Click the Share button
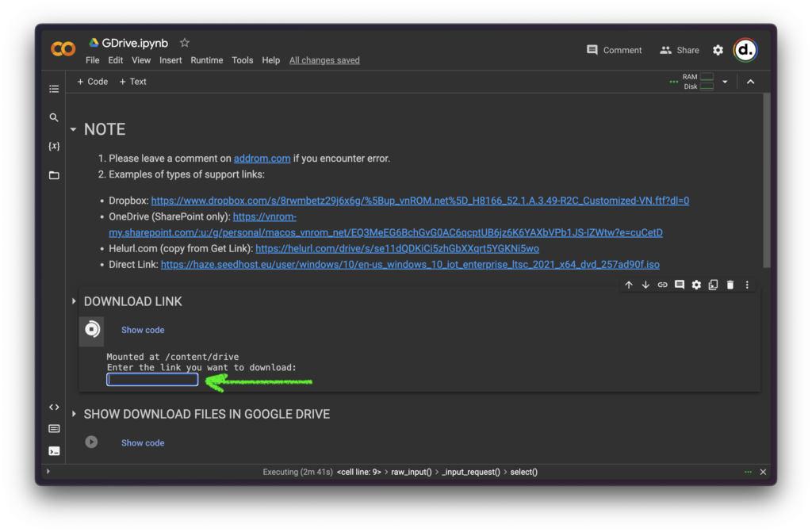The height and width of the screenshot is (532, 812). [x=680, y=50]
